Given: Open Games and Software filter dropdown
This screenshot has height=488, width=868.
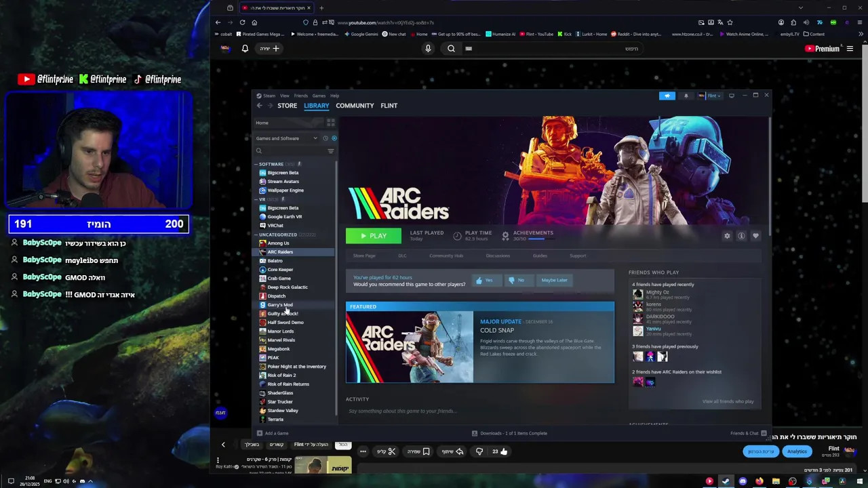Looking at the screenshot, I should pos(287,138).
